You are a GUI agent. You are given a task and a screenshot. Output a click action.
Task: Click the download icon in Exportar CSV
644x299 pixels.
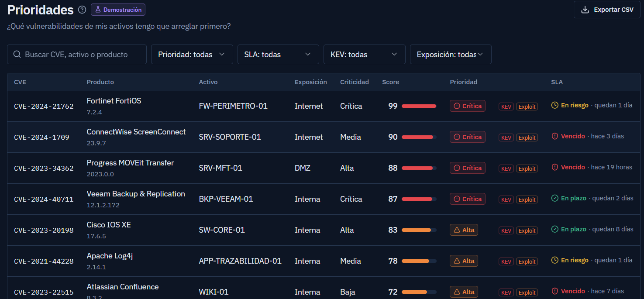585,10
